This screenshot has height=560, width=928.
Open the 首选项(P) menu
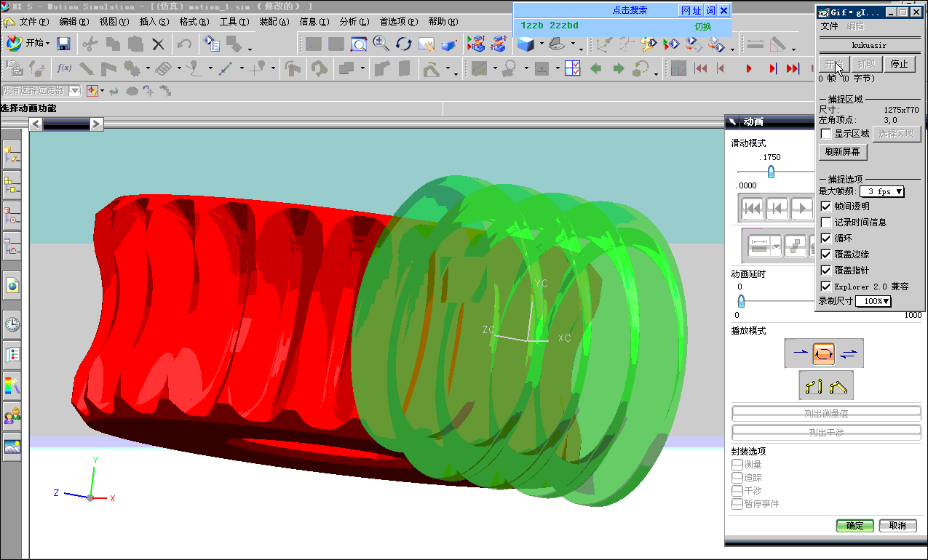(399, 22)
